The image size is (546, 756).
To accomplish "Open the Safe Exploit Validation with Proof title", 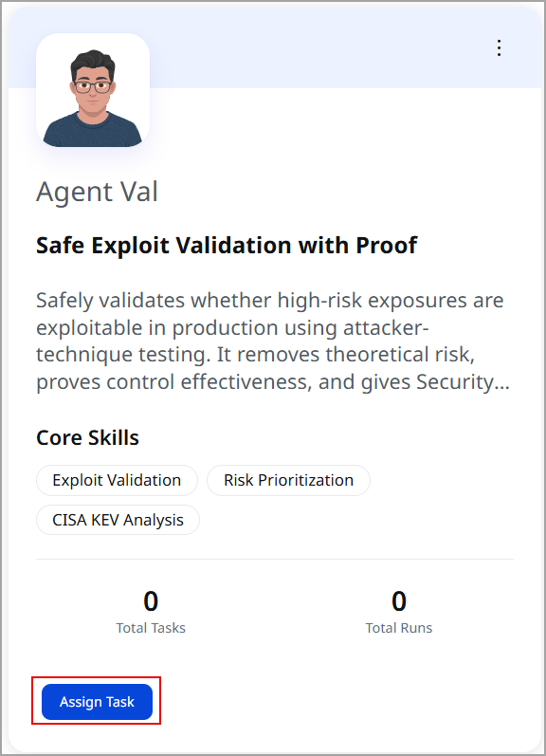I will [227, 246].
